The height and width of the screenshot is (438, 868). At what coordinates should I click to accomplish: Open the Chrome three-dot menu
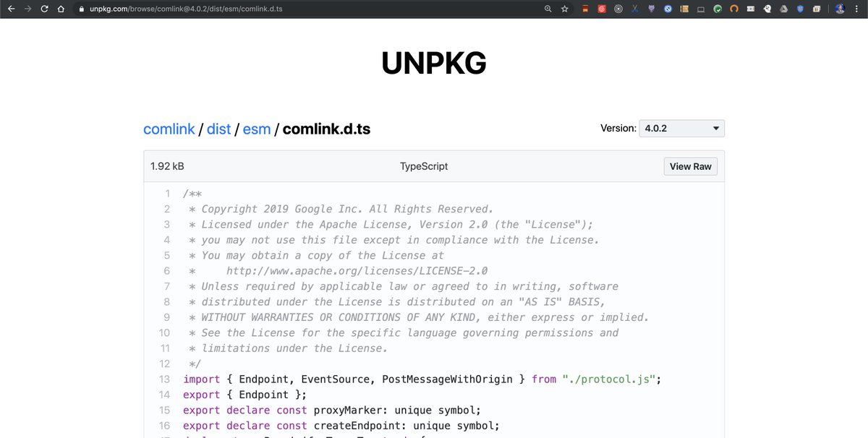pyautogui.click(x=856, y=9)
